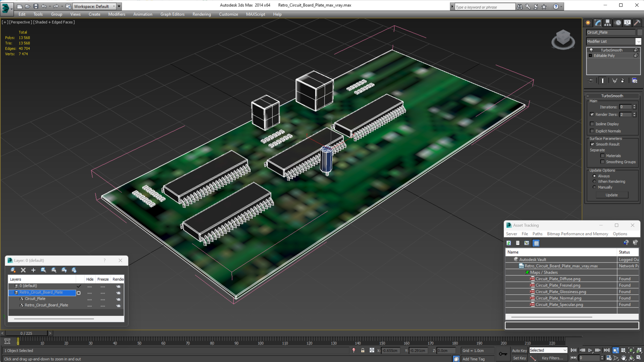Click Iterations spinner arrows
The width and height of the screenshot is (644, 362).
tap(634, 107)
